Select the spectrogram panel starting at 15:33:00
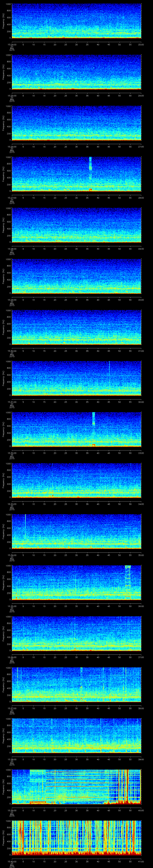 [76, 481]
